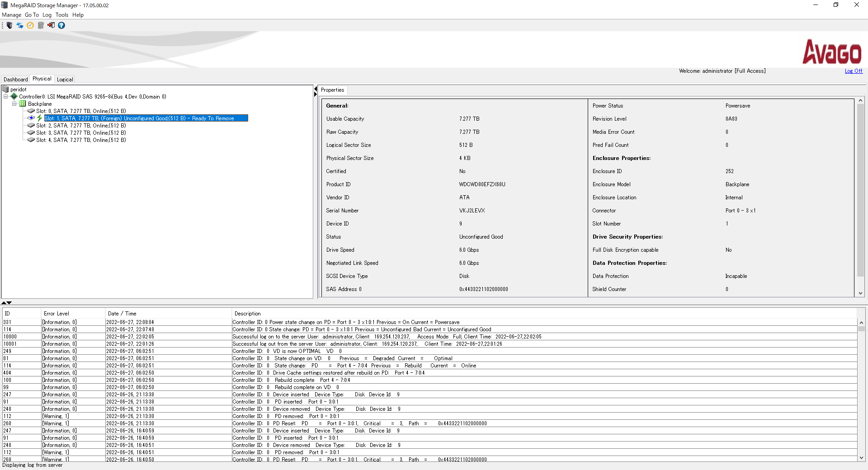Viewport: 868px width, 470px height.
Task: Click the drive icon beside Slot 0
Action: point(31,111)
